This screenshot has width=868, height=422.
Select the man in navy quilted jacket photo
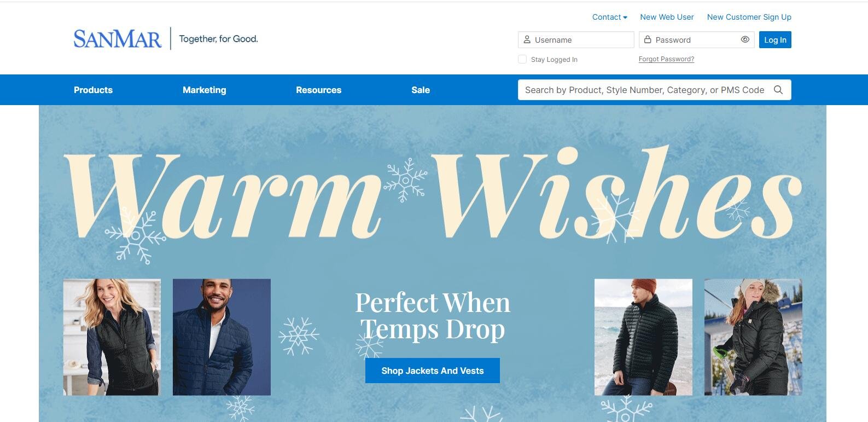point(222,337)
